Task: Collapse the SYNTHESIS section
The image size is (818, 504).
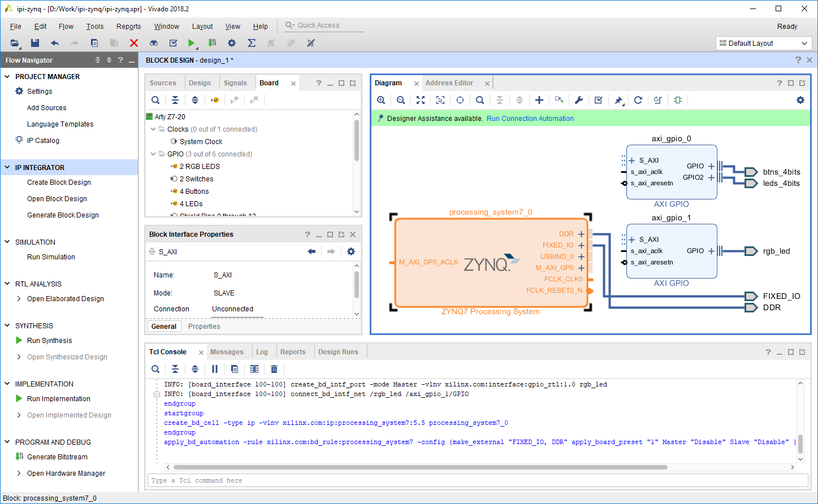Action: point(7,325)
